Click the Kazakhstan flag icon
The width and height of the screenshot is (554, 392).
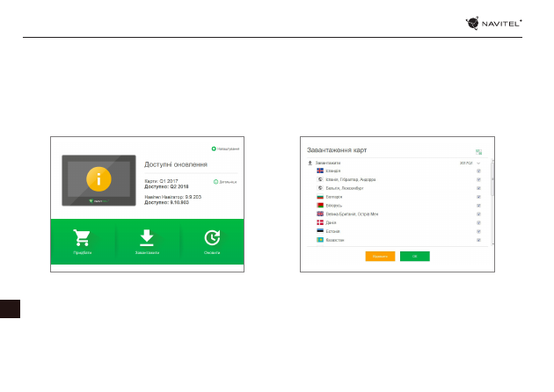(x=320, y=240)
